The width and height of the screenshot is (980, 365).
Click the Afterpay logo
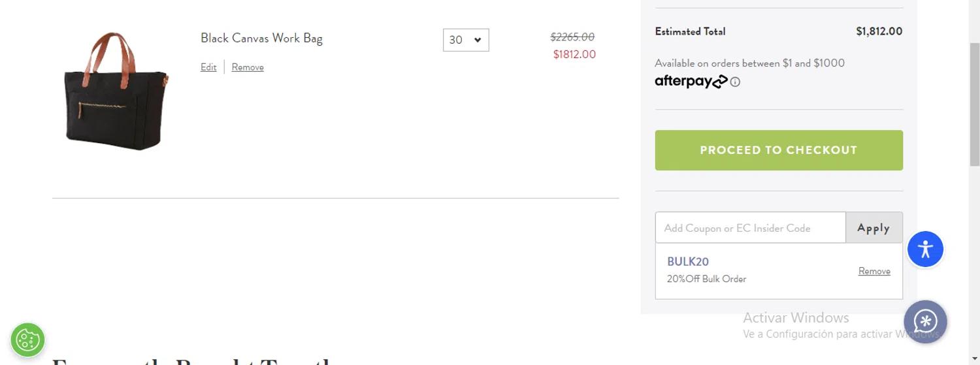point(691,82)
